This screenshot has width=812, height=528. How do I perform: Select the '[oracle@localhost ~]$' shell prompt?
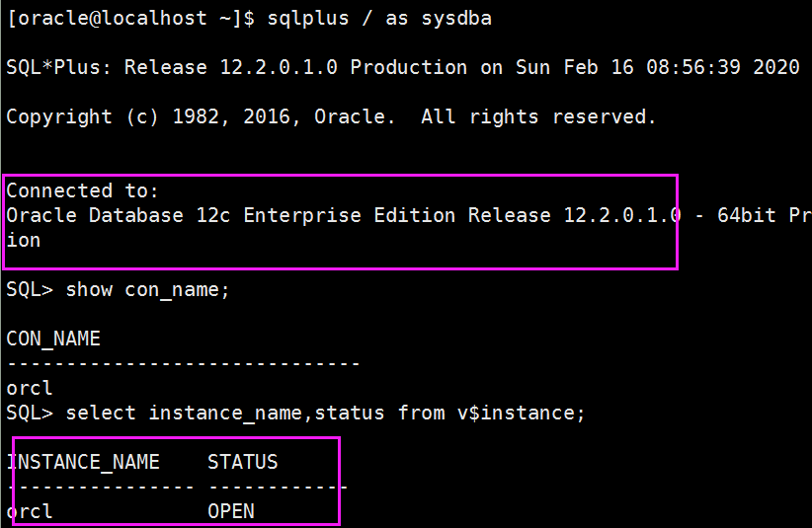point(131,19)
